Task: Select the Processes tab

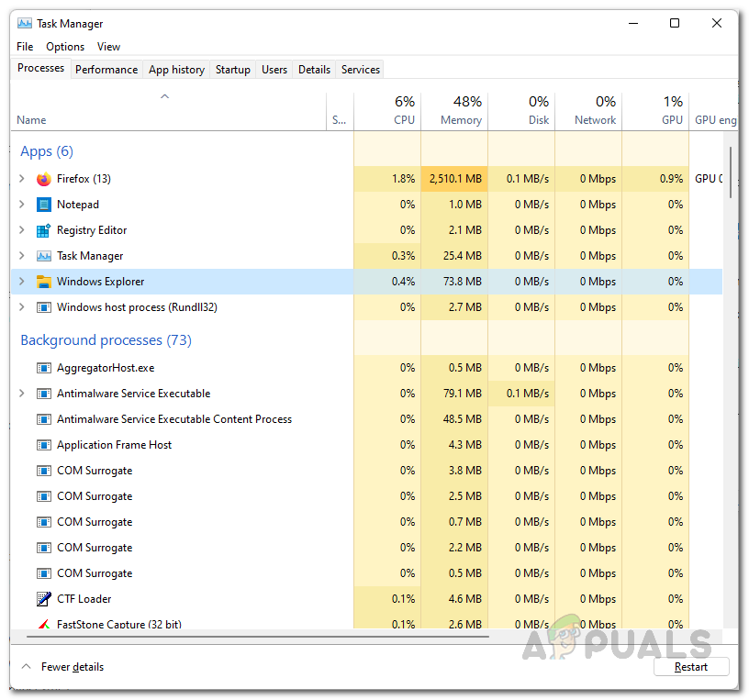Action: [x=41, y=68]
